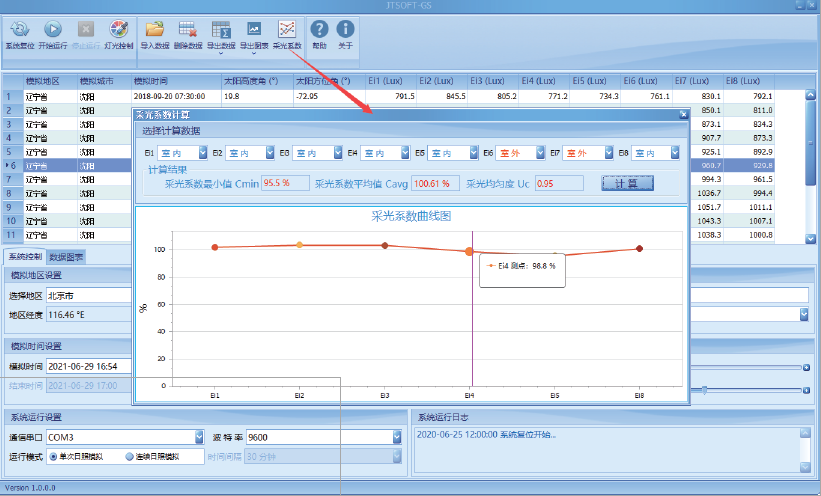Screen dimensions: 821x496
Task: Open the Ei2 室内 dropdown
Action: [270, 152]
